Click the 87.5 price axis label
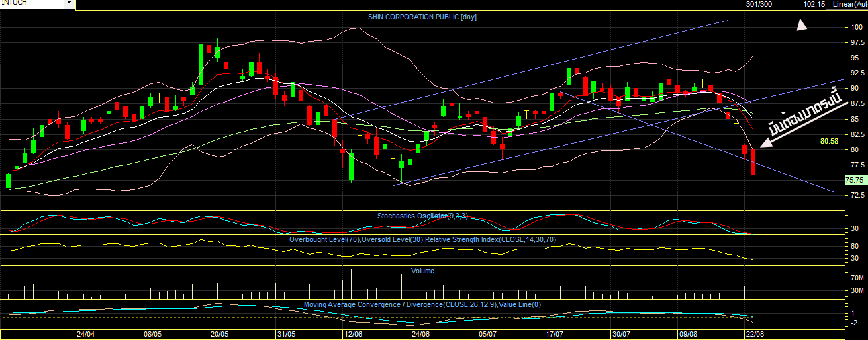Image resolution: width=868 pixels, height=340 pixels. (859, 103)
